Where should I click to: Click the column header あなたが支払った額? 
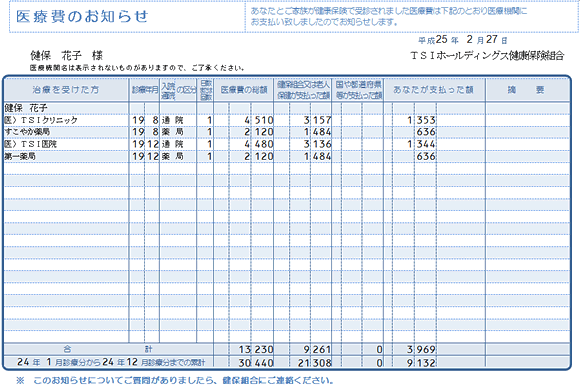click(433, 90)
